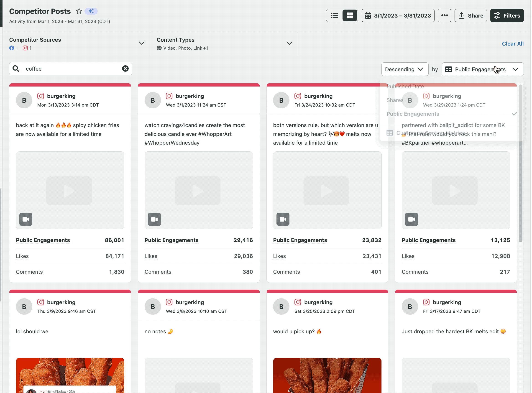Select Published Date as the sorting metric
This screenshot has width=532, height=393.
tap(405, 86)
